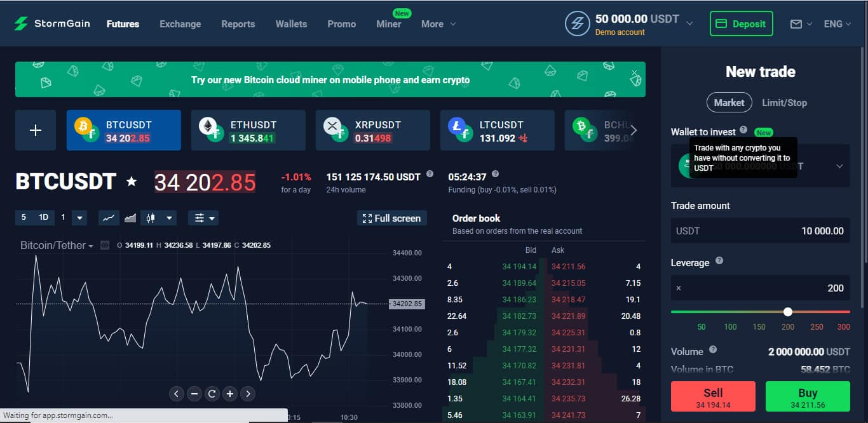Image resolution: width=868 pixels, height=423 pixels.
Task: Switch to area chart type
Action: click(130, 218)
